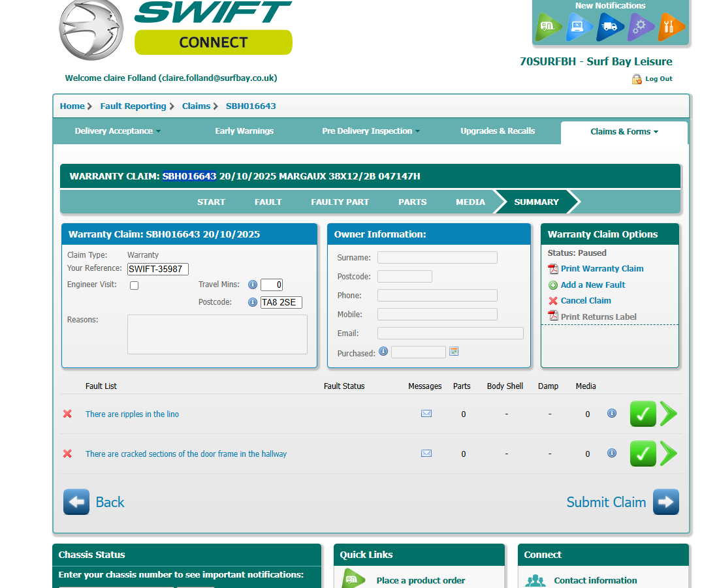Click the info icon next to Travel Mins
702x588 pixels.
click(x=253, y=285)
